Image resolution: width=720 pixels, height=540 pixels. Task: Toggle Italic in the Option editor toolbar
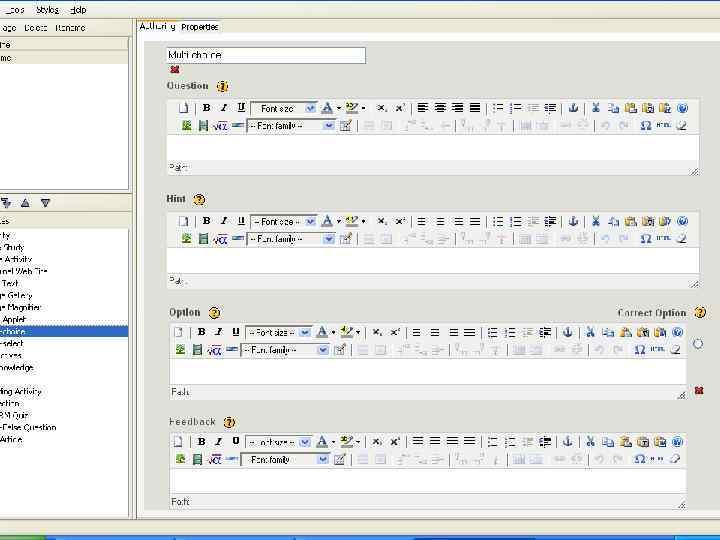(x=219, y=332)
